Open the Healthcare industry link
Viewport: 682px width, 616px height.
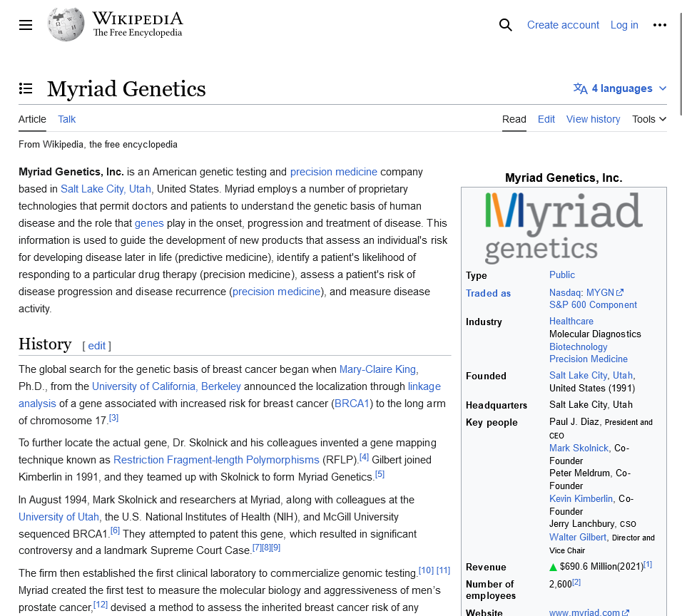(x=571, y=322)
